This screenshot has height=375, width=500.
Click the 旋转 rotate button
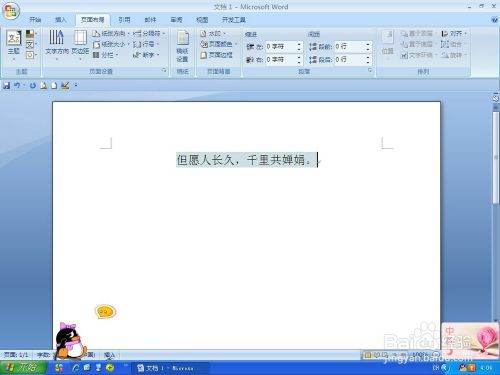454,55
